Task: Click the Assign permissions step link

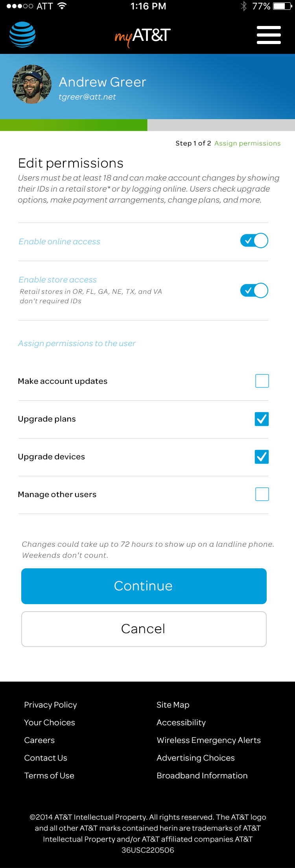Action: [x=247, y=143]
